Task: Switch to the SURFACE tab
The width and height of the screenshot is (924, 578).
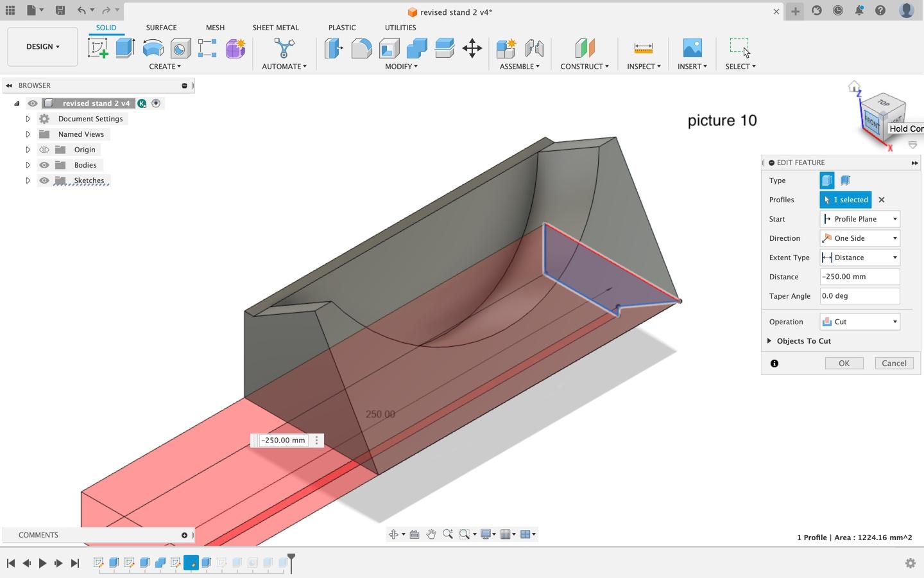Action: [161, 28]
